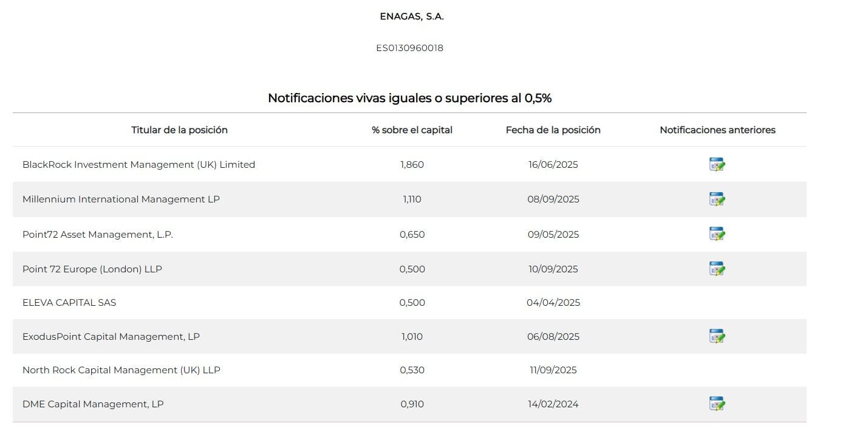Click BlackRock's 1,860 capital percentage
The image size is (868, 445).
click(x=412, y=165)
